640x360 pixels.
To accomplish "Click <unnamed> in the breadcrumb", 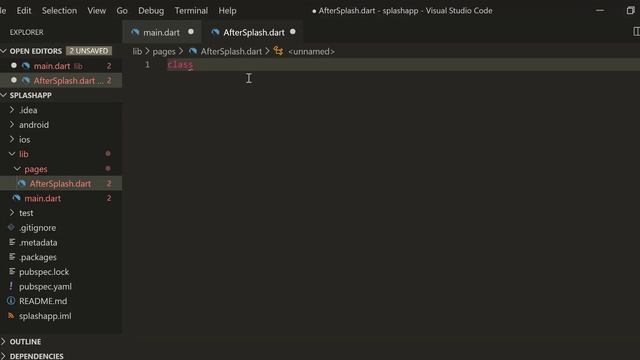I will 311,51.
